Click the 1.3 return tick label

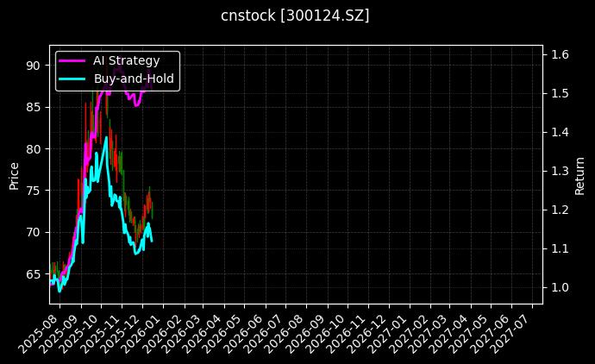[561, 171]
